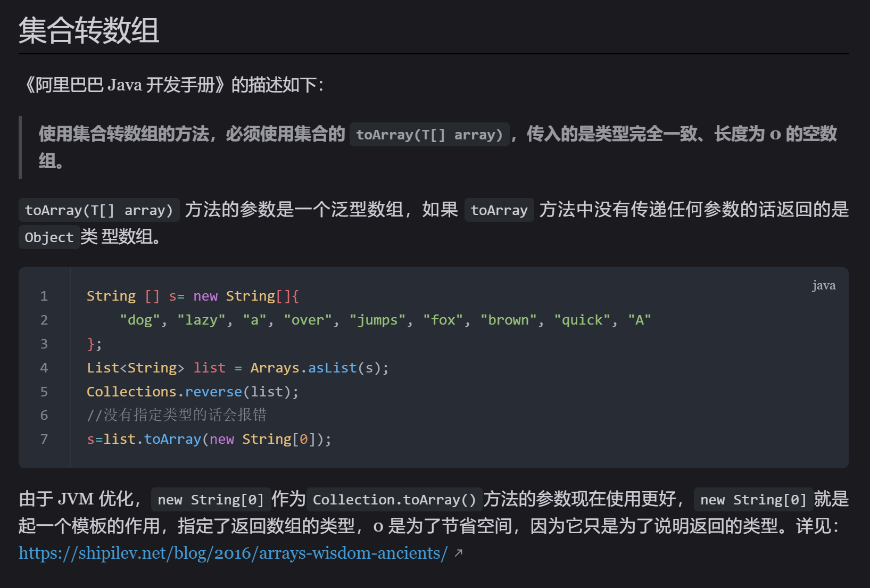Click inline code 'Object' in the paragraph
The image size is (870, 588).
click(49, 237)
